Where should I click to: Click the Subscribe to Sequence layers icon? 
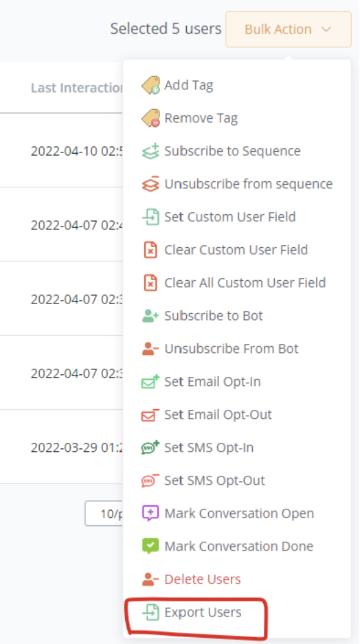coord(150,151)
